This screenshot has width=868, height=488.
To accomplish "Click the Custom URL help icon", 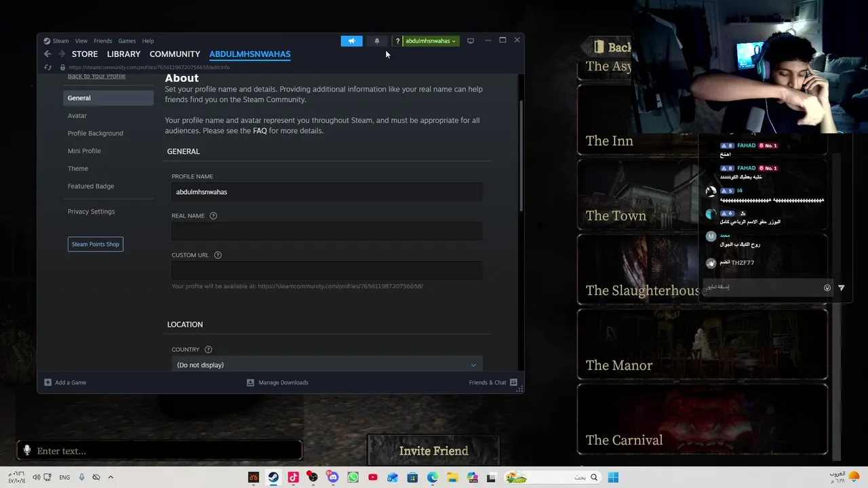I will [x=218, y=255].
